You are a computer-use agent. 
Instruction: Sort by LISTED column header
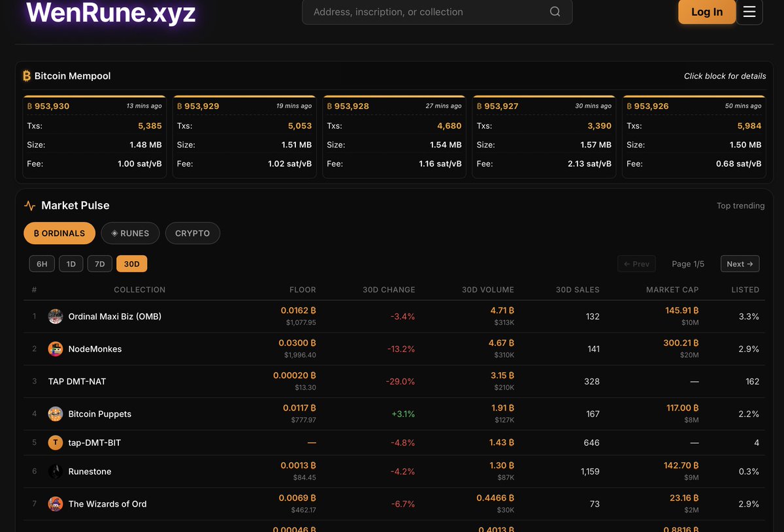pyautogui.click(x=745, y=290)
